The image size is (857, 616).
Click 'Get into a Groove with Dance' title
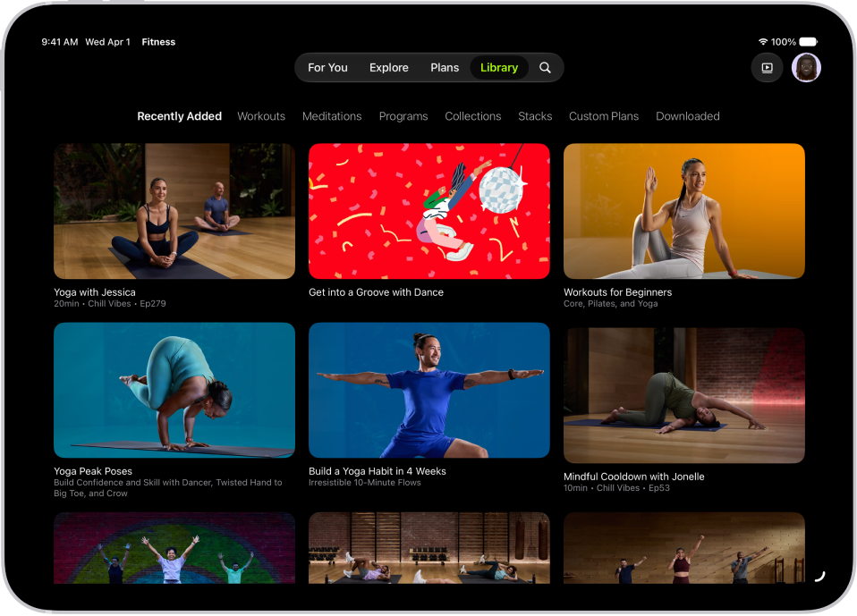pos(376,292)
